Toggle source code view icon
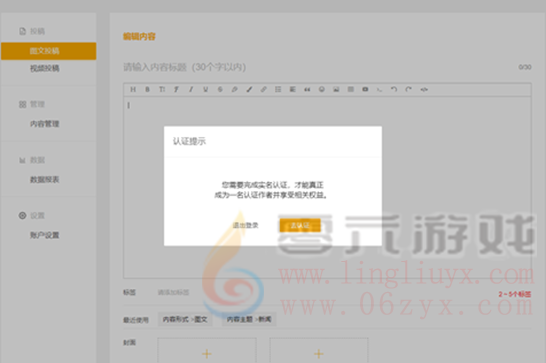546x363 pixels. pos(424,90)
